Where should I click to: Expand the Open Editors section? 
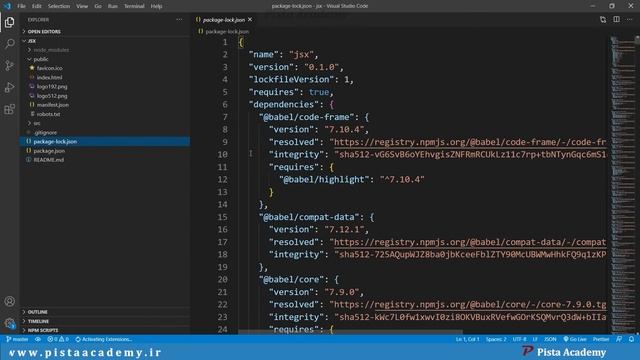[x=44, y=31]
